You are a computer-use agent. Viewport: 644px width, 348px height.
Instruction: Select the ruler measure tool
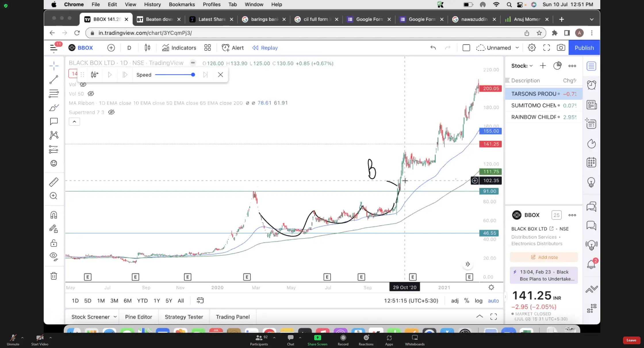[54, 182]
